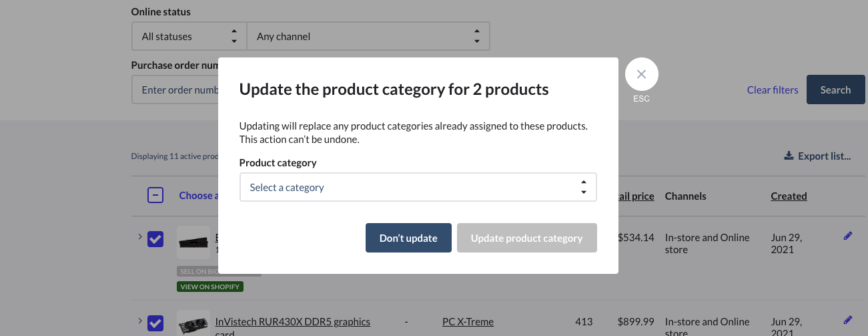Viewport: 868px width, 336px height.
Task: Expand the InVistech product row chevron
Action: [x=139, y=321]
